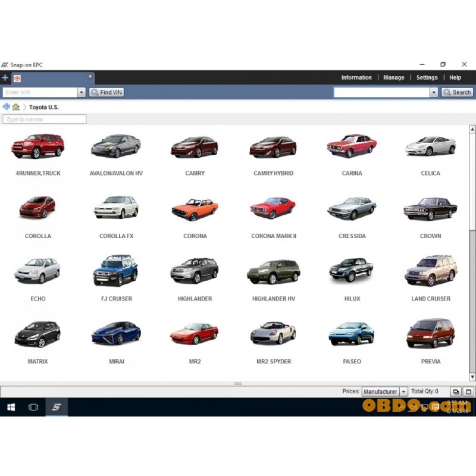Click scrollbar up arrow
The image size is (476, 476).
[x=472, y=129]
